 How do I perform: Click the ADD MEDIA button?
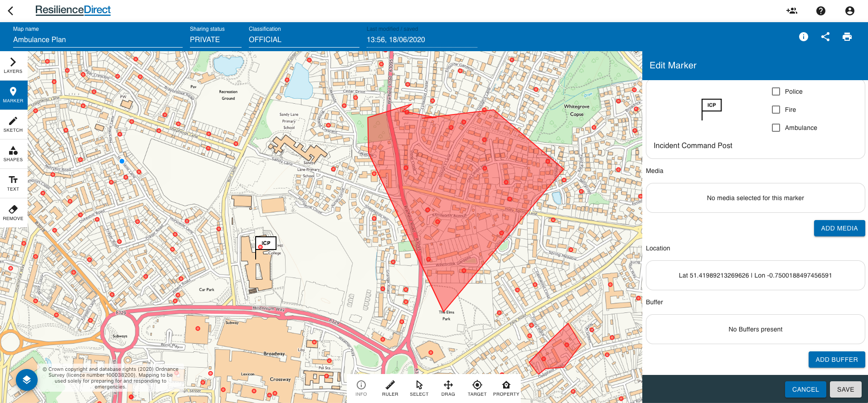pyautogui.click(x=839, y=228)
